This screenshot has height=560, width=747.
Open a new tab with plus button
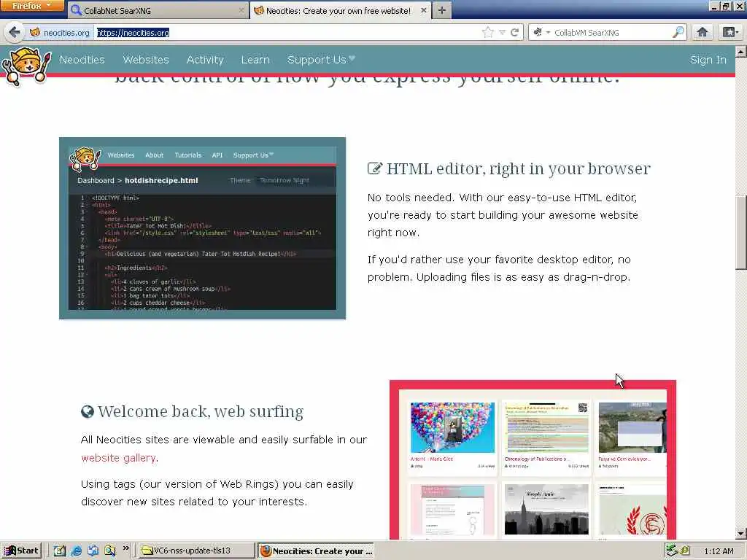click(x=441, y=10)
